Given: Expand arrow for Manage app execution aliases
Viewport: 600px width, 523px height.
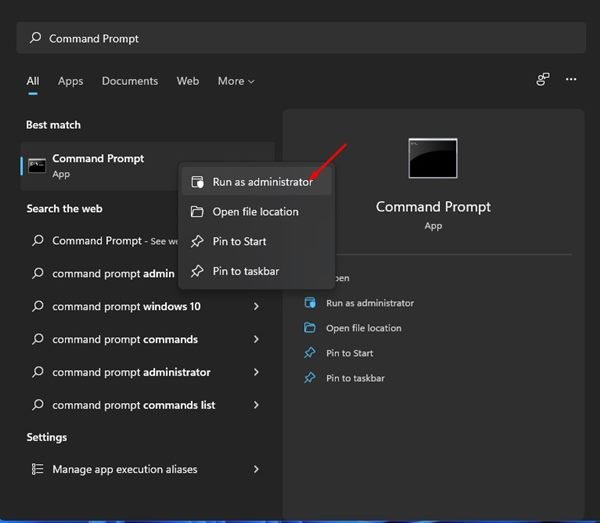Looking at the screenshot, I should (x=256, y=469).
